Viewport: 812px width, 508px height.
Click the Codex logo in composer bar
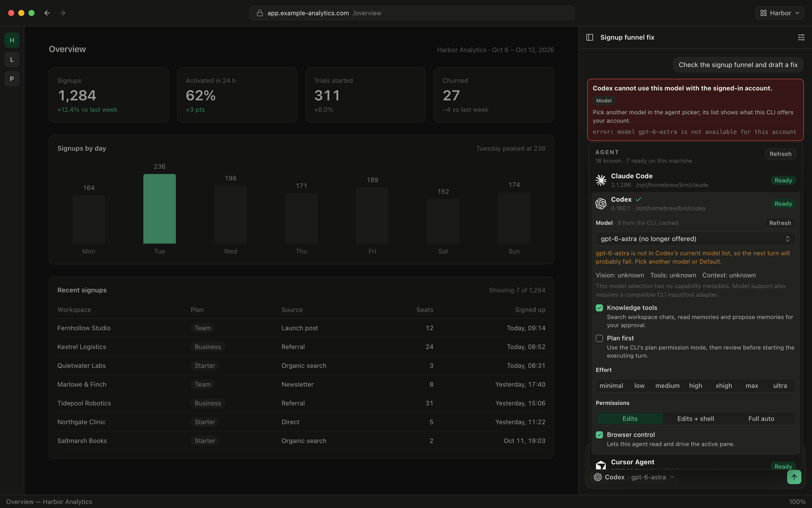(598, 477)
